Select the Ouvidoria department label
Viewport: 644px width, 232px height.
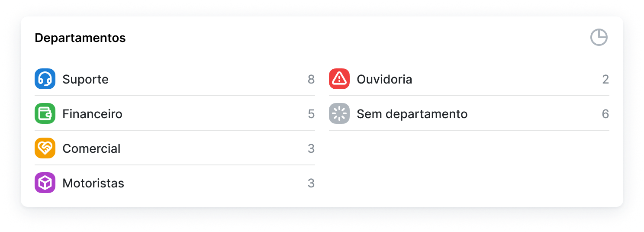(384, 80)
